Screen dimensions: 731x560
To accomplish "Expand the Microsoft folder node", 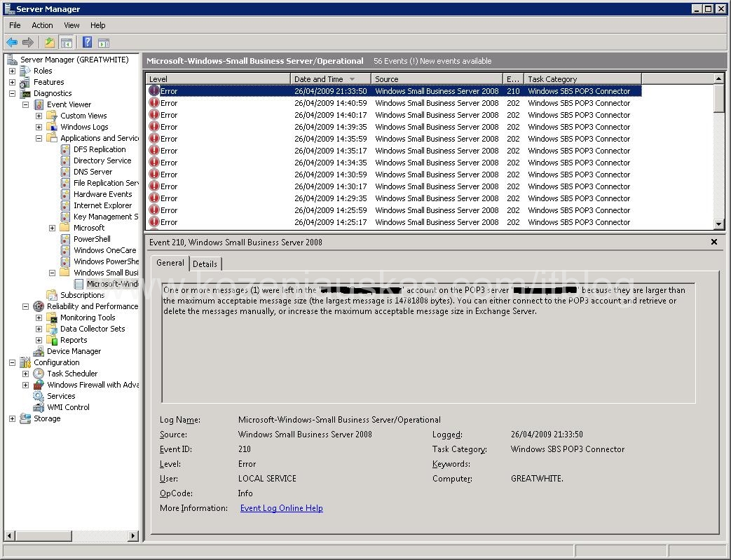I will pyautogui.click(x=52, y=228).
